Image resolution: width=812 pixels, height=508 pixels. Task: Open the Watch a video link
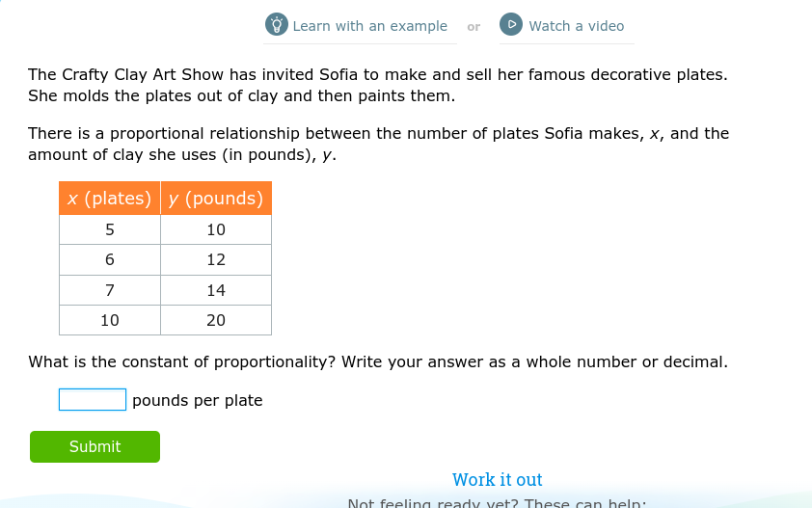tap(576, 26)
